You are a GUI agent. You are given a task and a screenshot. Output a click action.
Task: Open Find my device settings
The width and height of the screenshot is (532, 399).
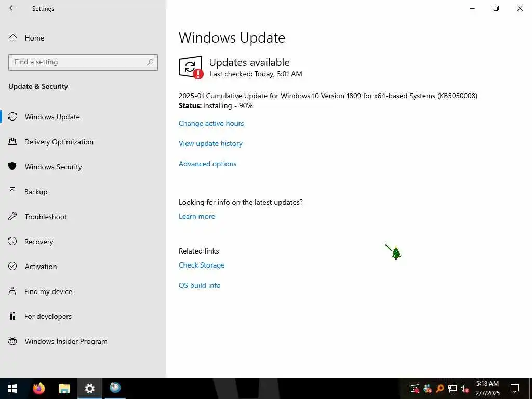pos(83,291)
